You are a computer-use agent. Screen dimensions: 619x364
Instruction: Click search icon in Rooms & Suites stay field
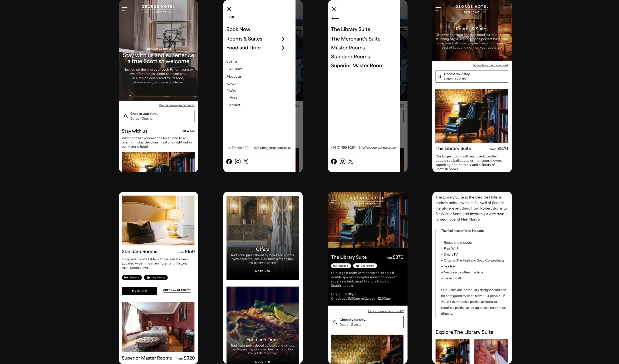(439, 76)
